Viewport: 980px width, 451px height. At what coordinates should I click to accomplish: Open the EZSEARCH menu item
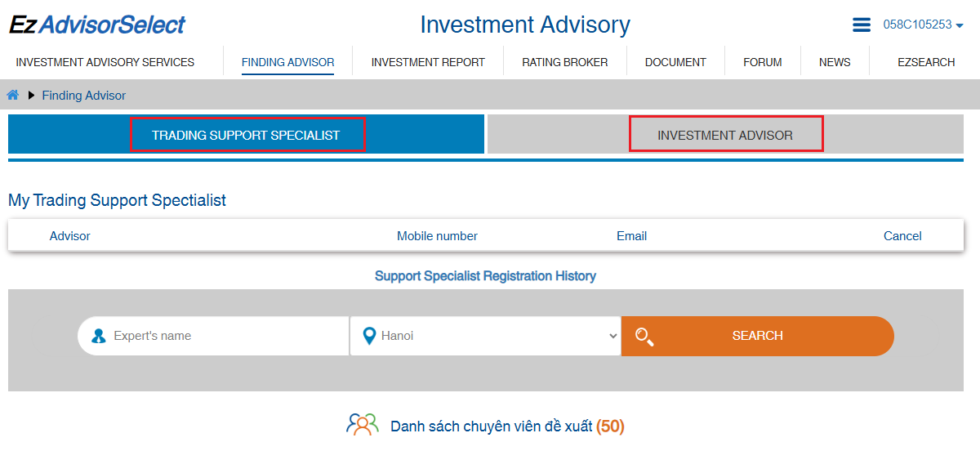[926, 62]
